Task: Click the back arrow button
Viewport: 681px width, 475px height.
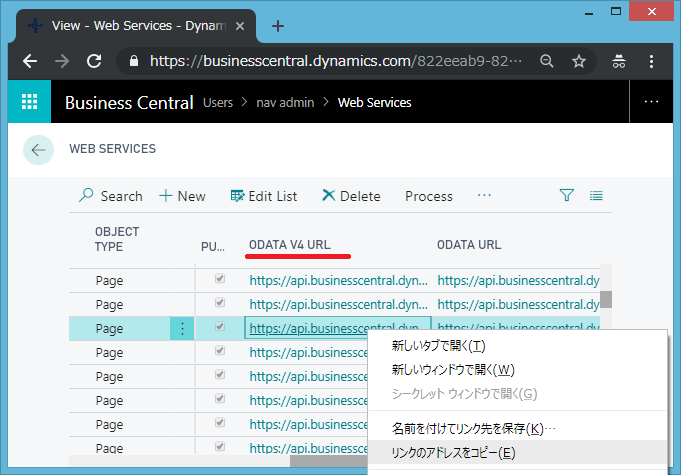Action: click(x=38, y=150)
